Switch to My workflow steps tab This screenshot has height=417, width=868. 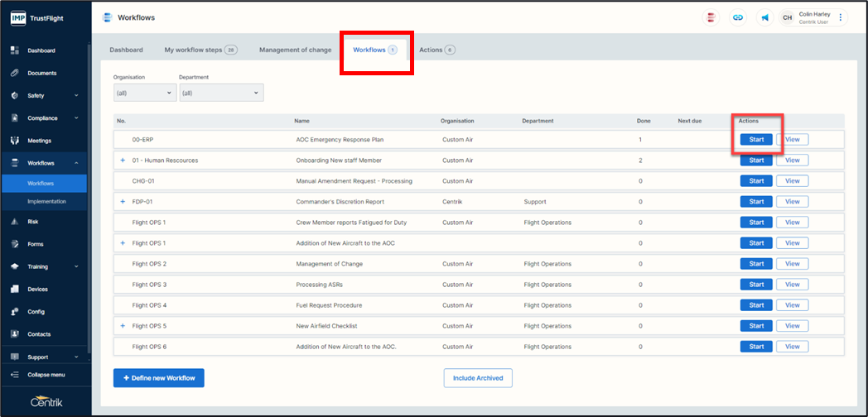pyautogui.click(x=200, y=50)
